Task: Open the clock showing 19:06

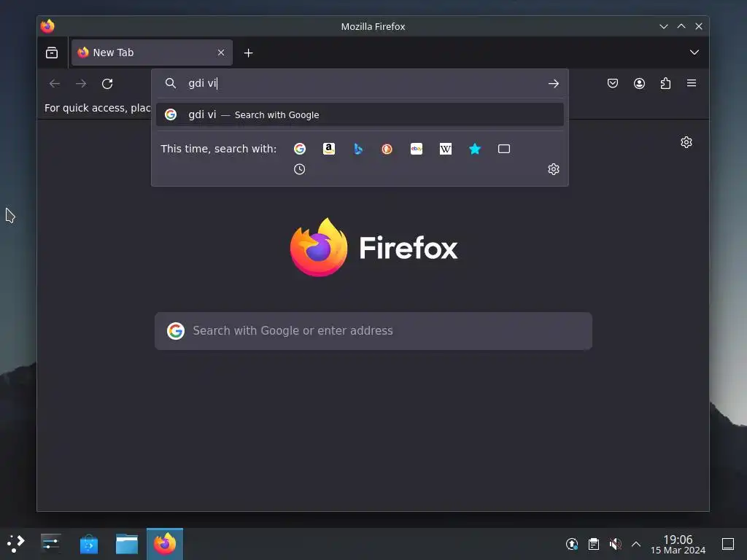Action: [678, 544]
